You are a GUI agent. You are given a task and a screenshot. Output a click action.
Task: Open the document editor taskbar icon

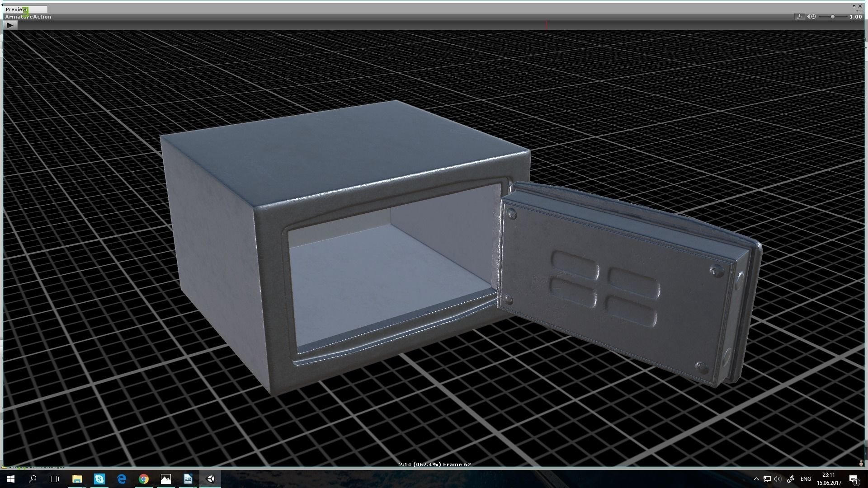188,479
